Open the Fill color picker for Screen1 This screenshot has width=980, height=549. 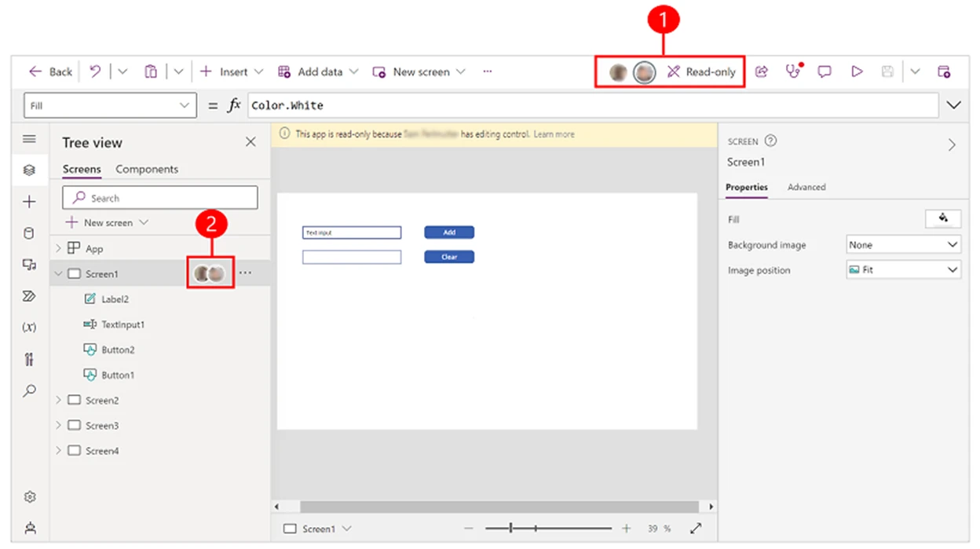click(x=944, y=219)
